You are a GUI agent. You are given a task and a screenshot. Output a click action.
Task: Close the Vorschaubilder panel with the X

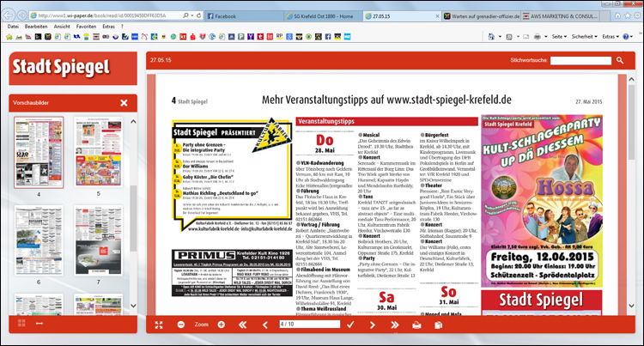(x=124, y=103)
